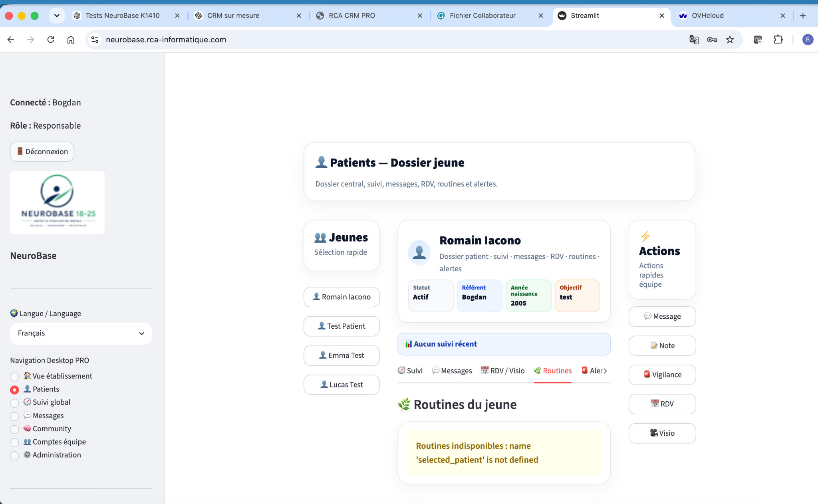
Task: Select patient Emma Test button
Action: [x=341, y=355]
